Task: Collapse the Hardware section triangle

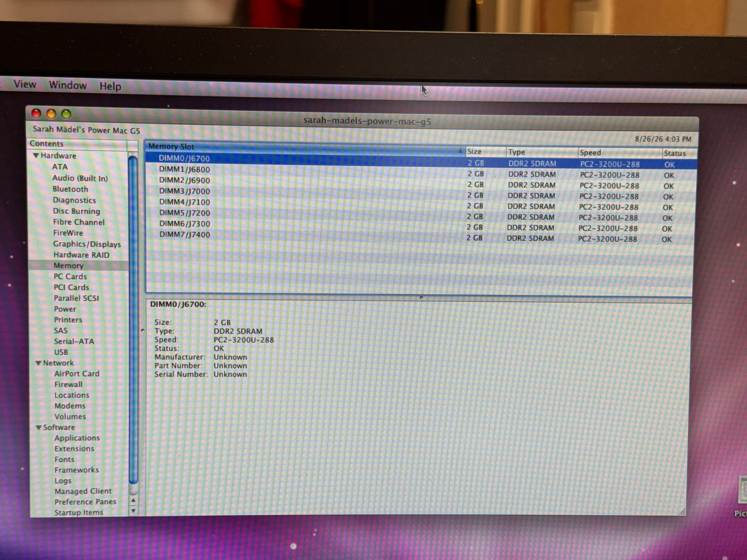Action: click(x=36, y=156)
